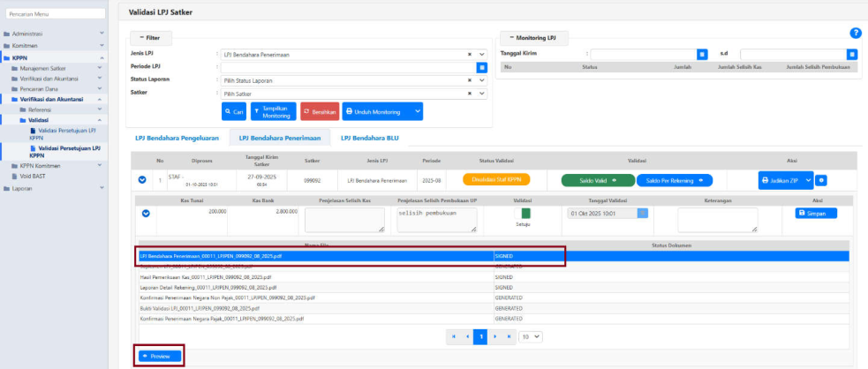Click the Void BAST file icon in sidebar
868x369 pixels.
(x=7, y=177)
